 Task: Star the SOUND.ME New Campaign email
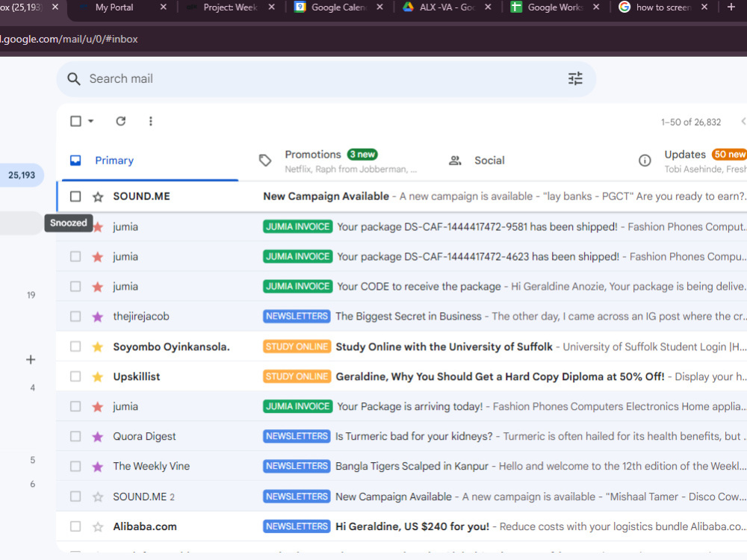[98, 196]
